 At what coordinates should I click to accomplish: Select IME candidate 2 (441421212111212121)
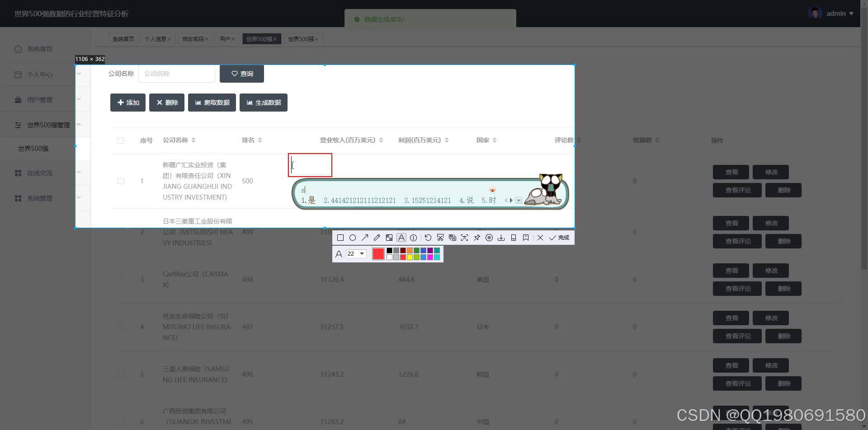[360, 201]
